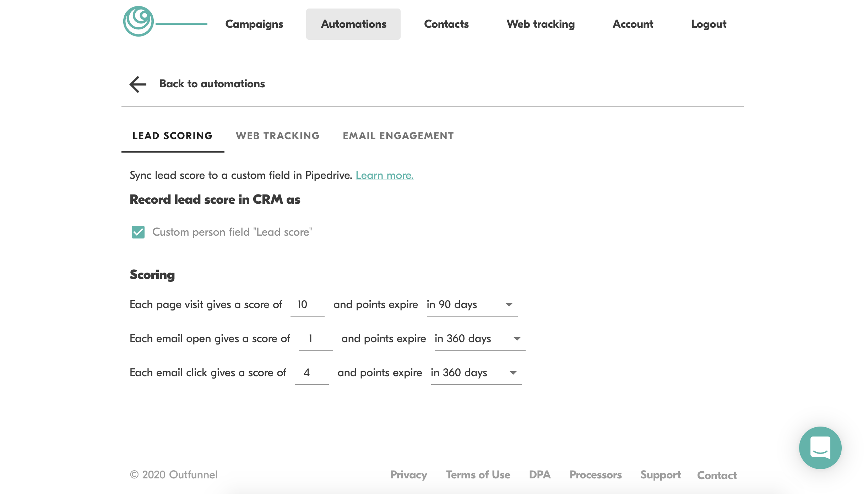Click the "Record lead score in CRM as" heading
The height and width of the screenshot is (494, 868).
point(215,200)
